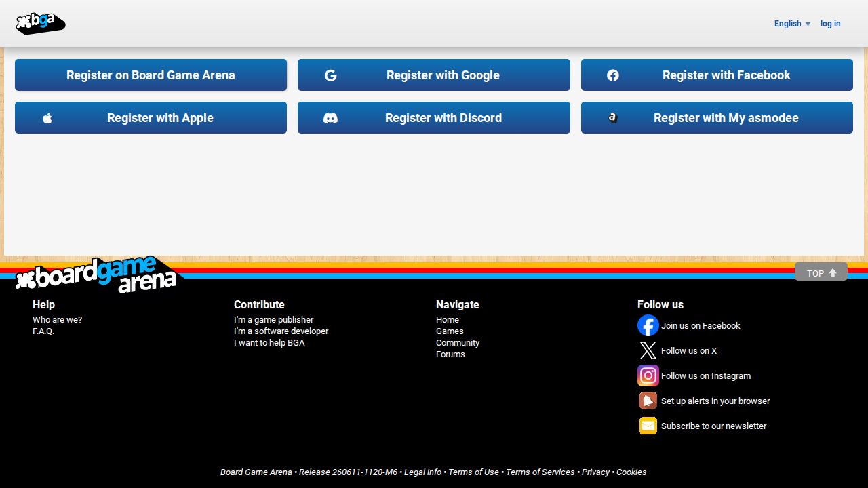
Task: Click the X logo icon in footer
Action: click(648, 350)
